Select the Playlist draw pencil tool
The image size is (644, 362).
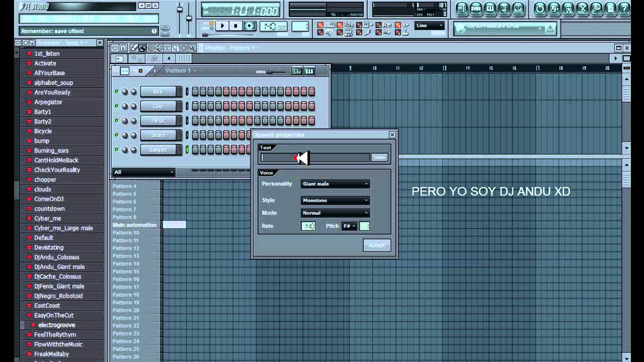click(x=134, y=48)
